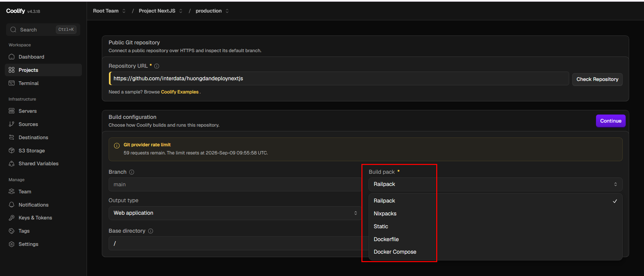Screen dimensions: 644x276
Task: Click the search magnifier icon
Action: click(13, 29)
